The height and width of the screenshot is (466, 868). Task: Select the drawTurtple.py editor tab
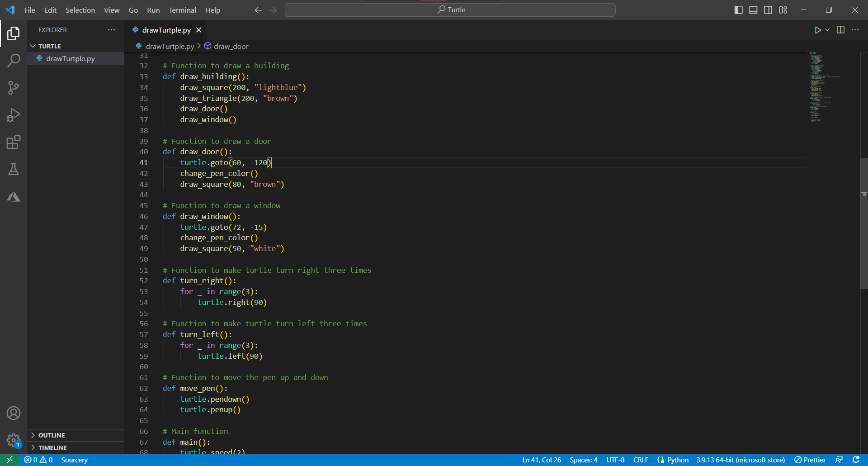coord(165,30)
